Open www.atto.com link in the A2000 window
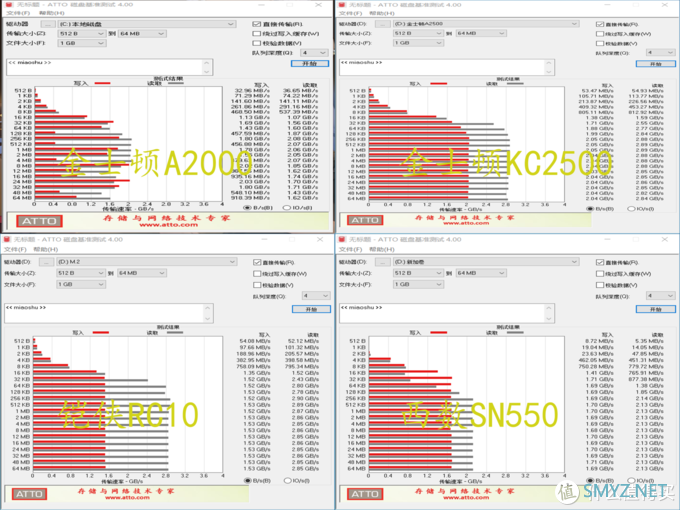 (168, 225)
